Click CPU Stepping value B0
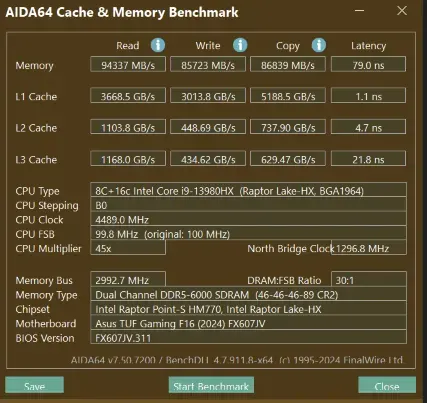 248,205
